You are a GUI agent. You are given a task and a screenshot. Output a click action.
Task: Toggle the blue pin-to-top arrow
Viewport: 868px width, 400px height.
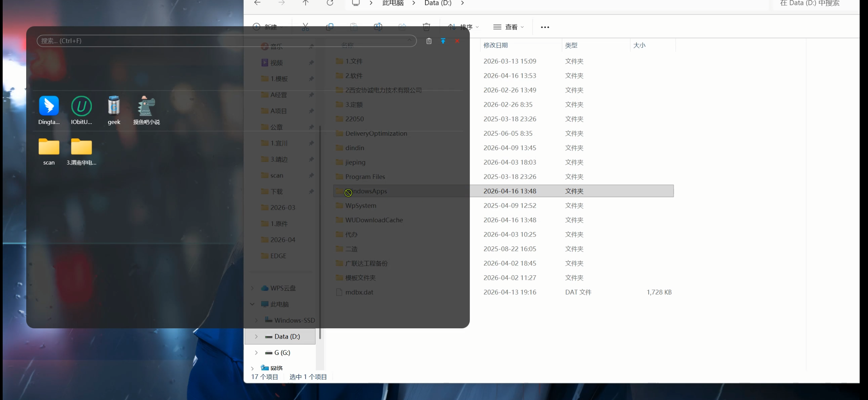tap(443, 41)
